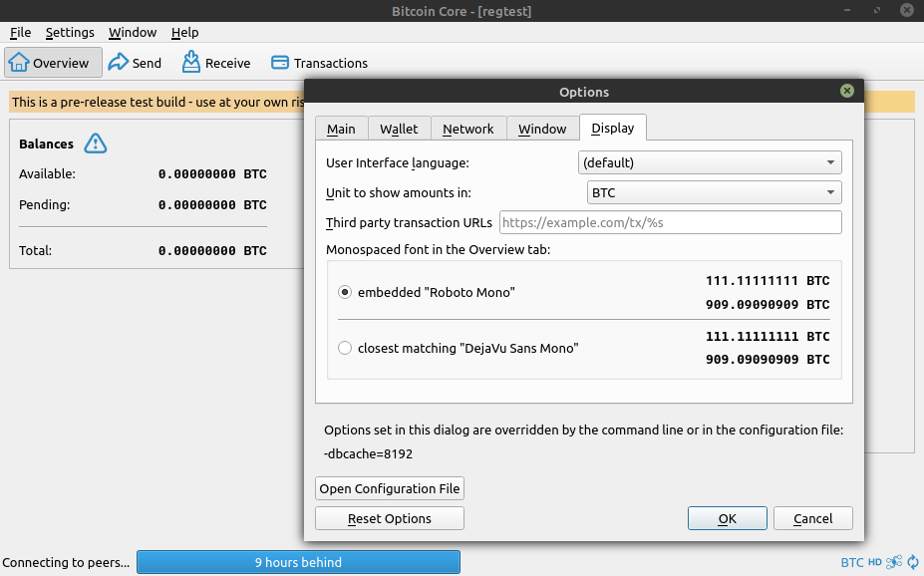Click the Open Configuration File button
This screenshot has width=924, height=576.
pos(389,488)
